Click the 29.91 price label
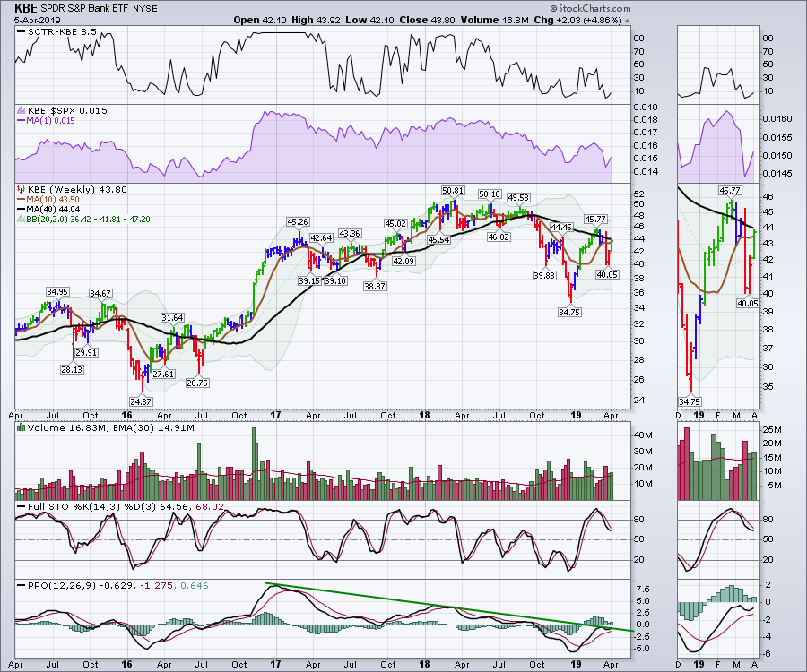This screenshot has height=672, width=807. [86, 353]
